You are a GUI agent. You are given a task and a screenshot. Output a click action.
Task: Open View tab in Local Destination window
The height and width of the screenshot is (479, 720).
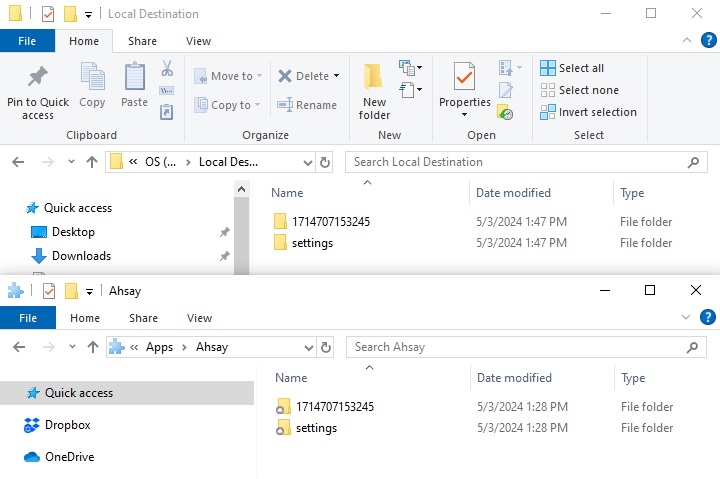point(198,41)
